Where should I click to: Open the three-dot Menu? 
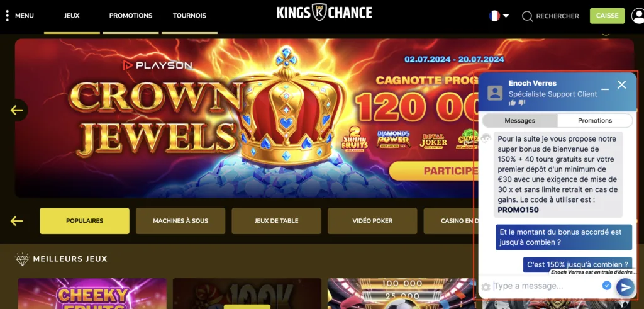coord(19,16)
